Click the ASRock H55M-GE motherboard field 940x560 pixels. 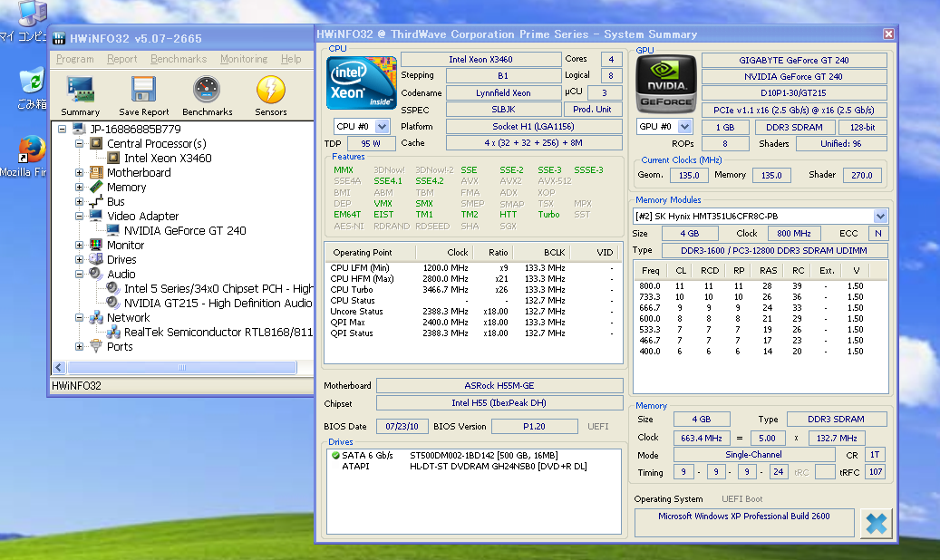point(499,386)
